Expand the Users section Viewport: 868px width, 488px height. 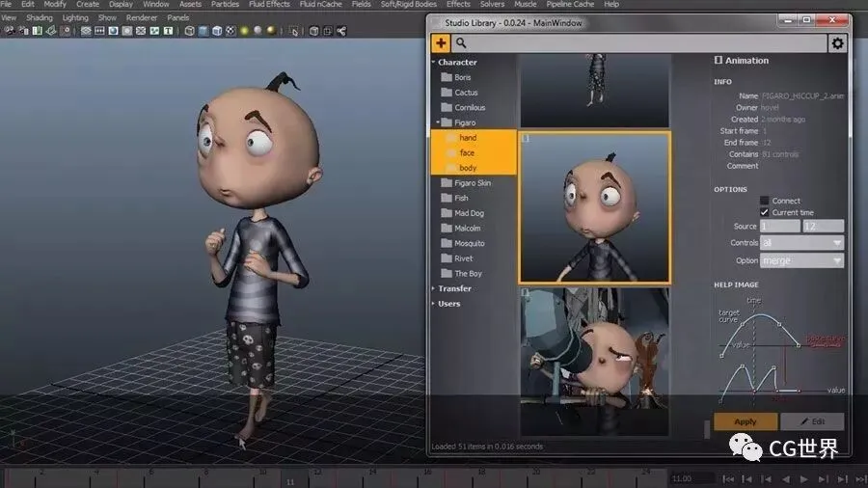433,303
